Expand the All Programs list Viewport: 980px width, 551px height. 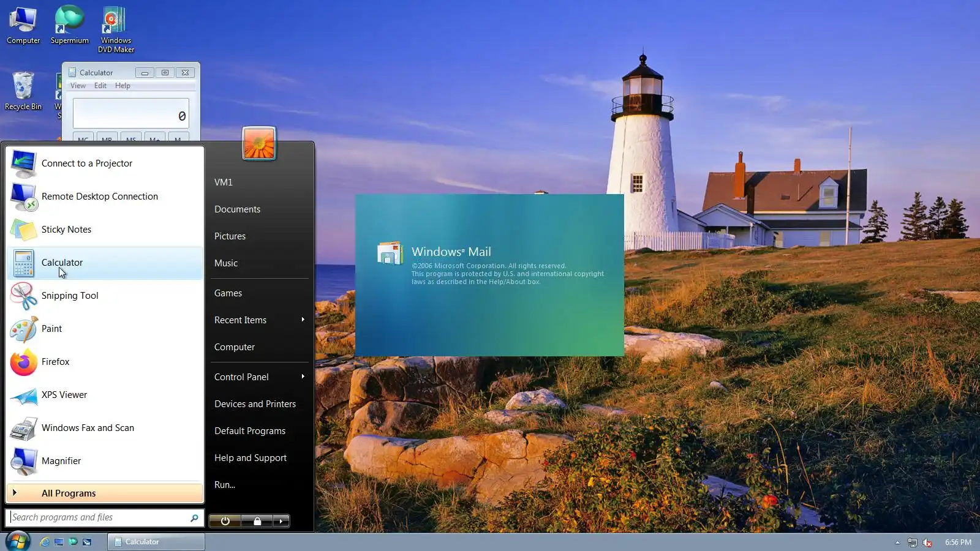(x=105, y=493)
